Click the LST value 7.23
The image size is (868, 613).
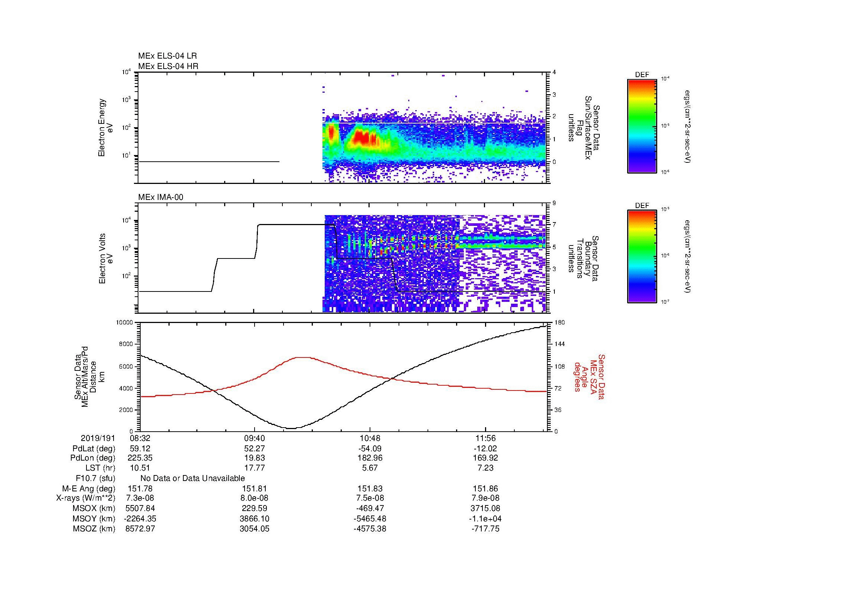click(x=485, y=468)
